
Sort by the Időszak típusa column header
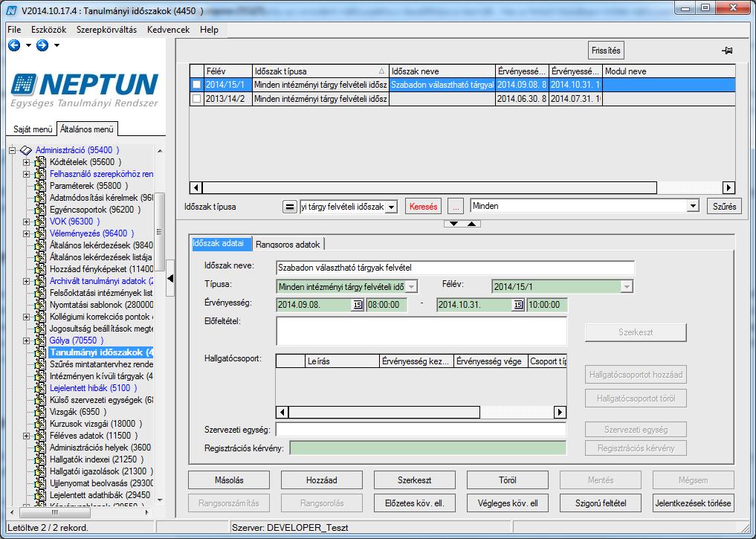point(320,71)
